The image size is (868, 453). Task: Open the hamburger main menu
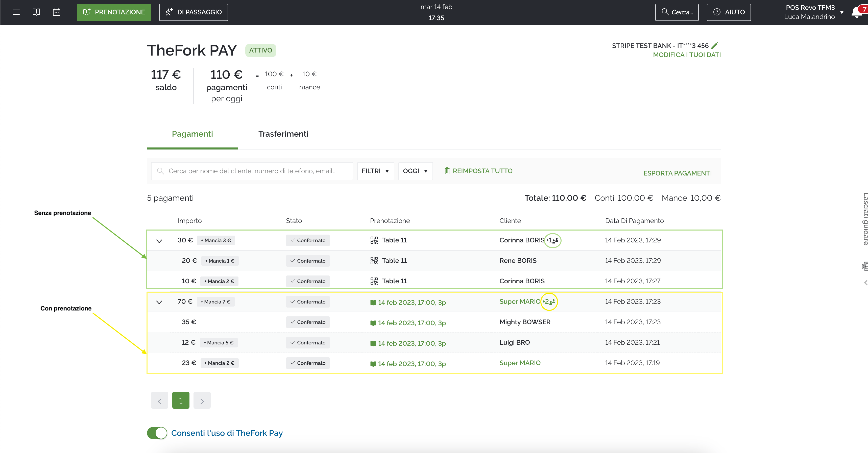(x=16, y=12)
